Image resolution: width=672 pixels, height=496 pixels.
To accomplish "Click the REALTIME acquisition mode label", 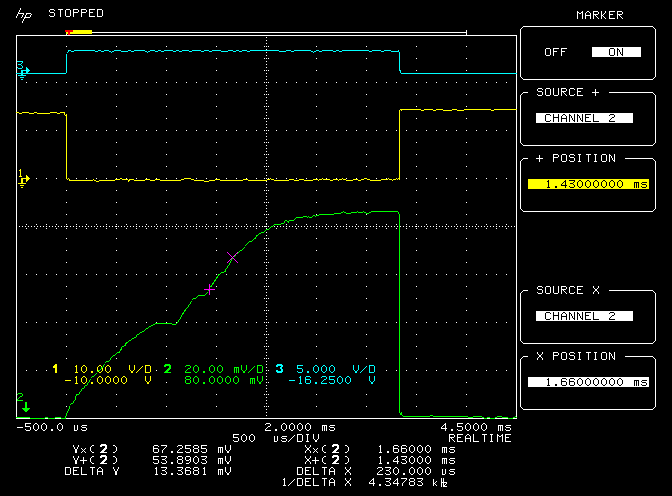I will pos(479,438).
